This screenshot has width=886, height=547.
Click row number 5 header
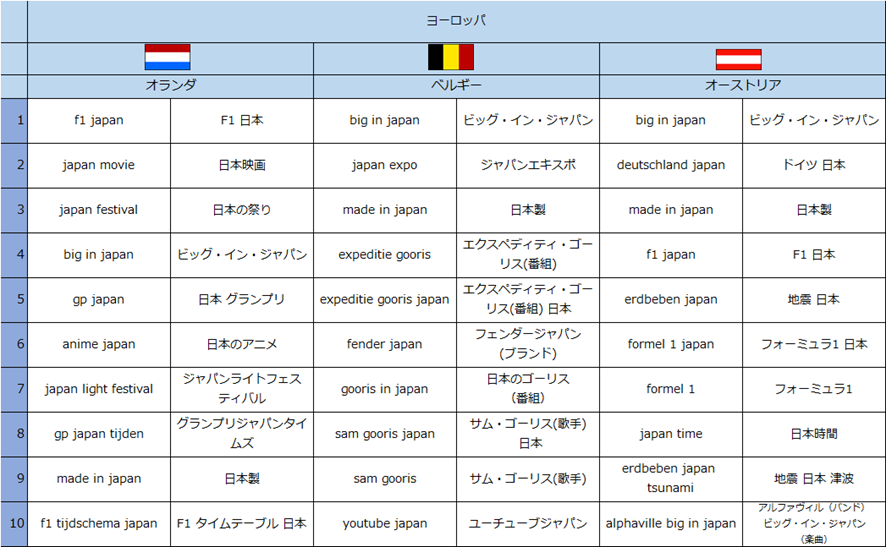(14, 299)
